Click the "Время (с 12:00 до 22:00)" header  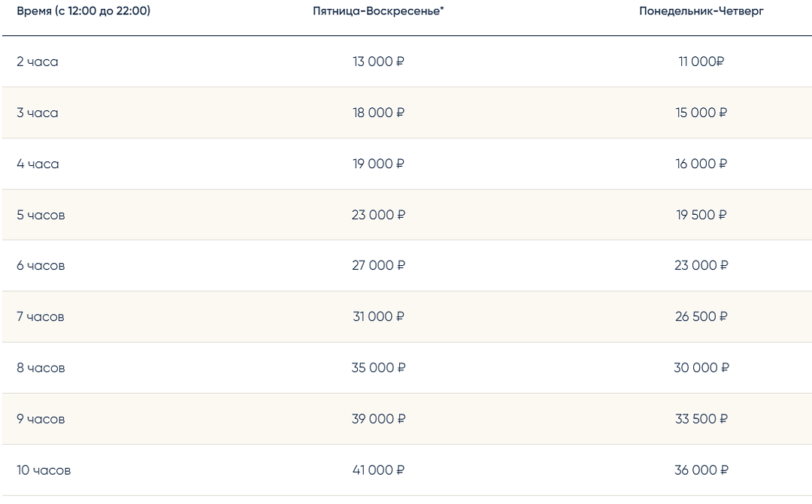(x=83, y=11)
